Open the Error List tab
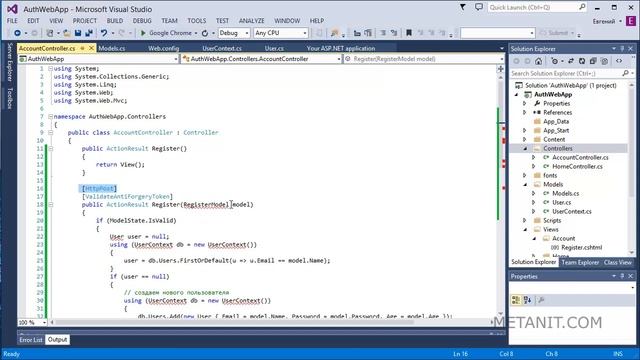Image resolution: width=640 pixels, height=360 pixels. [31, 340]
